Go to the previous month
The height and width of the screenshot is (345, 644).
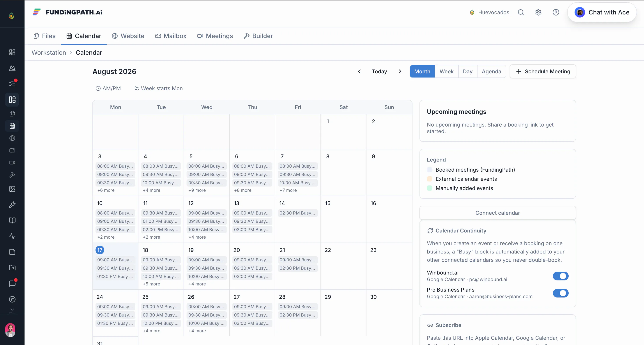pyautogui.click(x=359, y=71)
